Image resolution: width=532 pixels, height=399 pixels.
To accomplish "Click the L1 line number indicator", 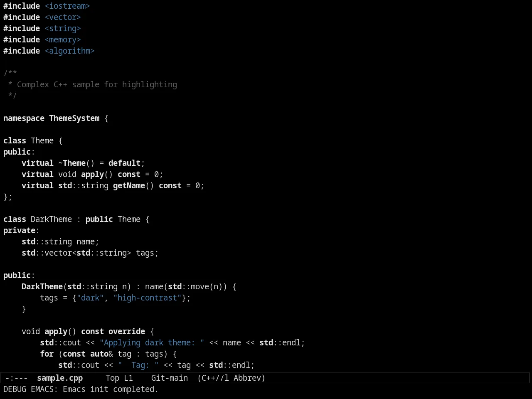I will click(128, 378).
